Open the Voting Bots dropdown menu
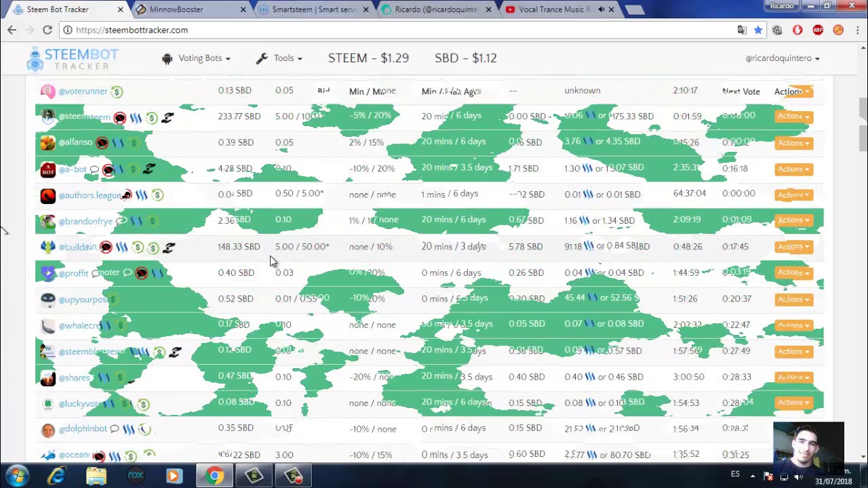Viewport: 868px width, 488px height. click(196, 58)
